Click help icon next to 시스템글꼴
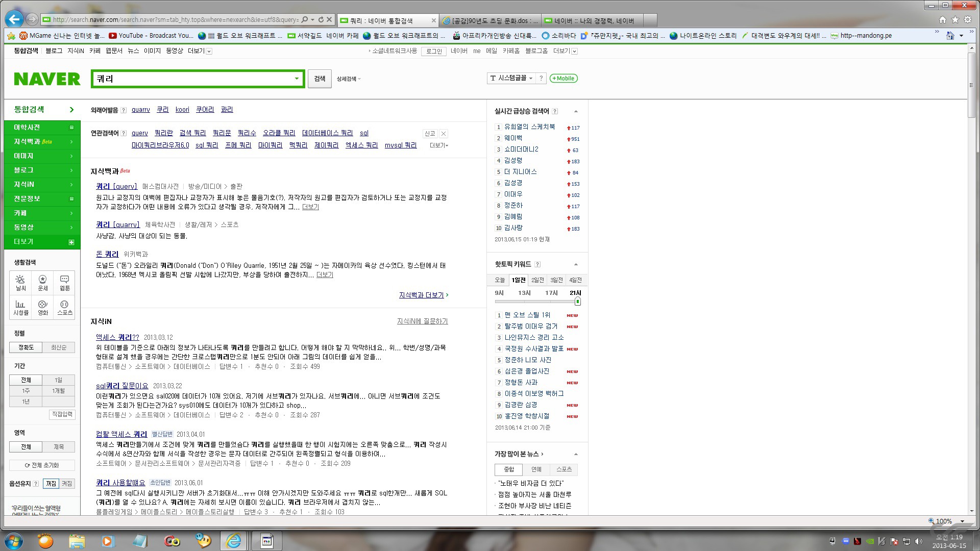Screen dimensions: 980x551 pos(541,78)
